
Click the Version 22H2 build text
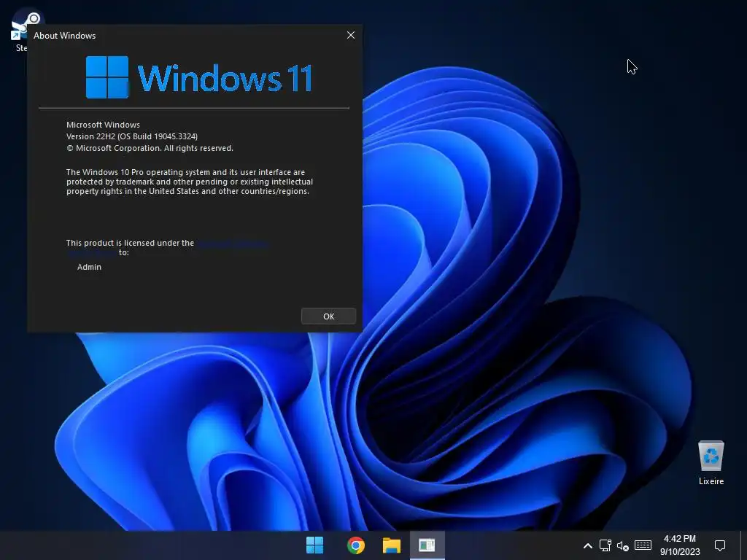[x=132, y=136]
